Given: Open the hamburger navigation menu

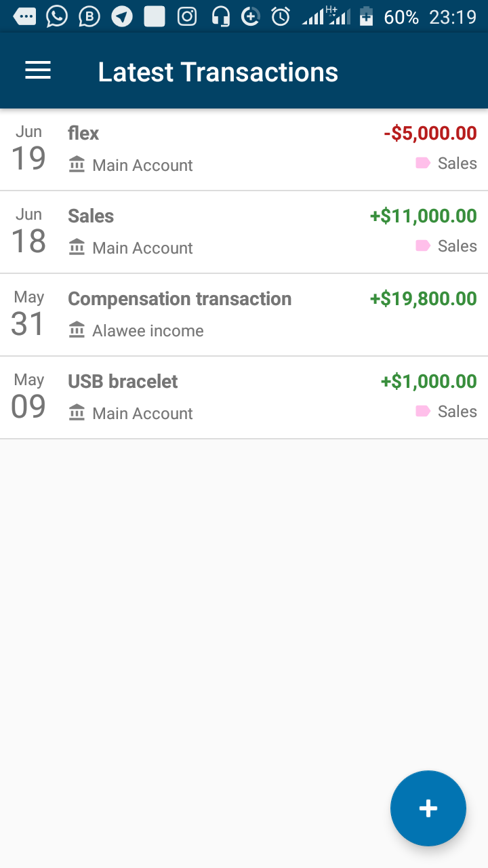Looking at the screenshot, I should pyautogui.click(x=38, y=71).
